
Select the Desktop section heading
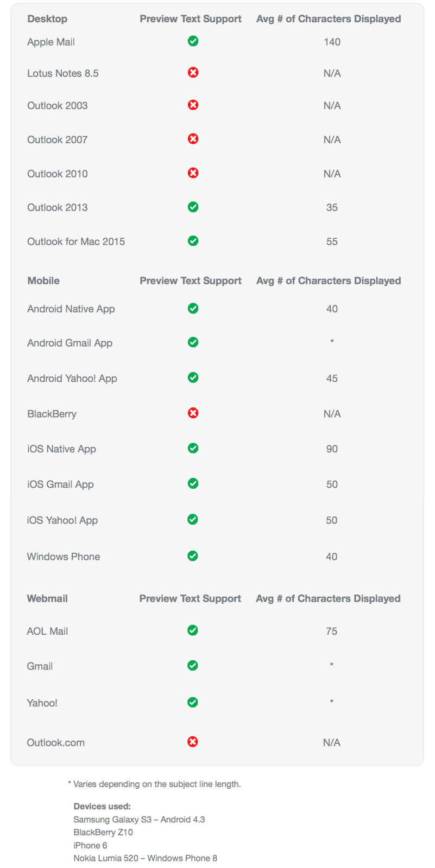(x=47, y=19)
